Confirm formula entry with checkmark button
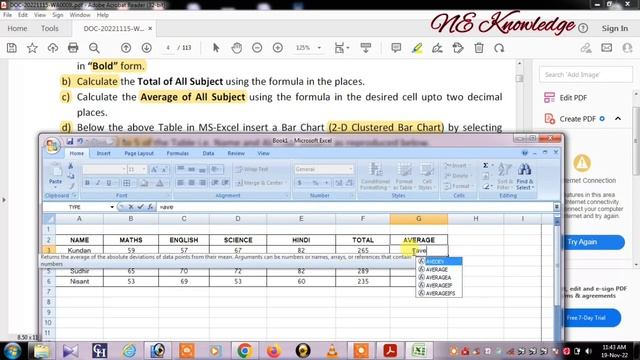The height and width of the screenshot is (360, 640). click(140, 207)
